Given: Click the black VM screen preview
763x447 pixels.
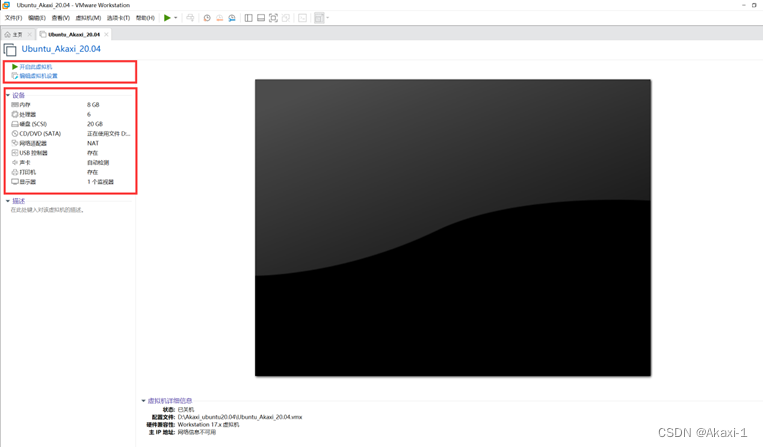Looking at the screenshot, I should 453,228.
